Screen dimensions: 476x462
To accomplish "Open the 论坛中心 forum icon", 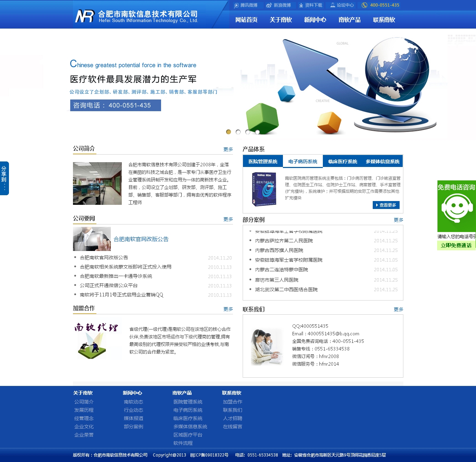I will [x=332, y=5].
